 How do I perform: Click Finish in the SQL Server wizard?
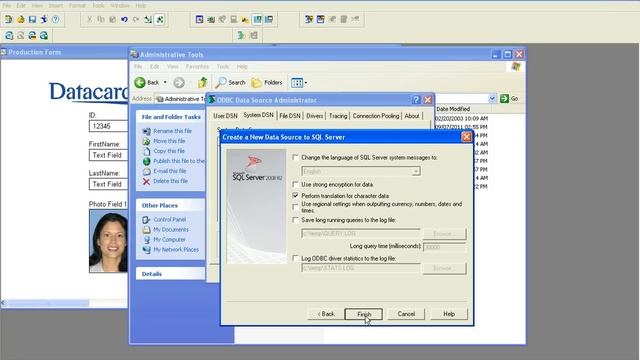[x=364, y=314]
